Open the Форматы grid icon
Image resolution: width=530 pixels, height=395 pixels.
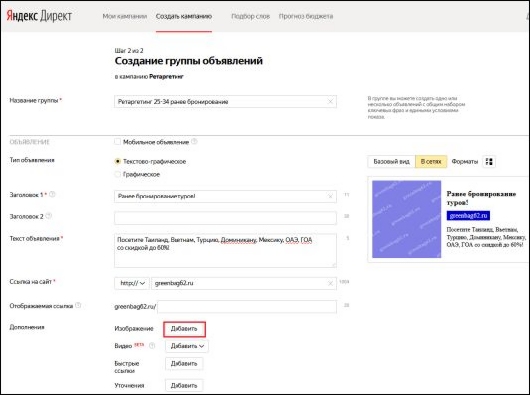tap(489, 162)
